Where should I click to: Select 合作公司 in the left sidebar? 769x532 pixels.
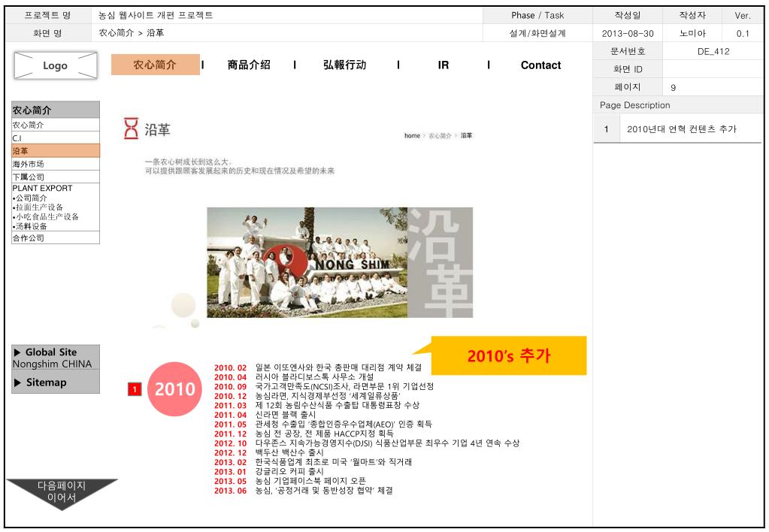click(56, 237)
